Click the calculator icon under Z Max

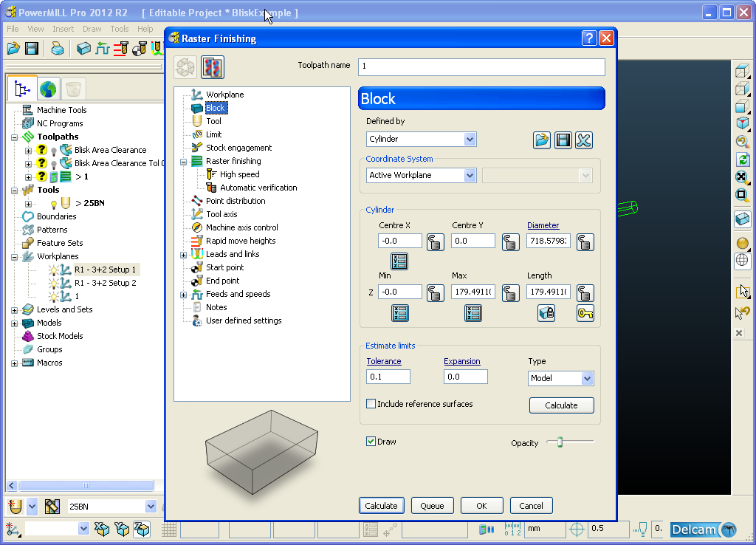pos(473,313)
